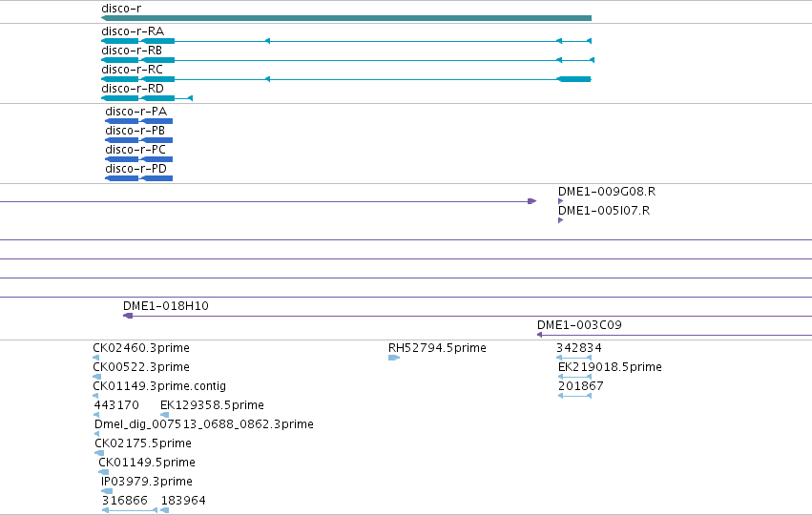This screenshot has height=515, width=812.
Task: Select the 443170 feature label
Action: 116,404
